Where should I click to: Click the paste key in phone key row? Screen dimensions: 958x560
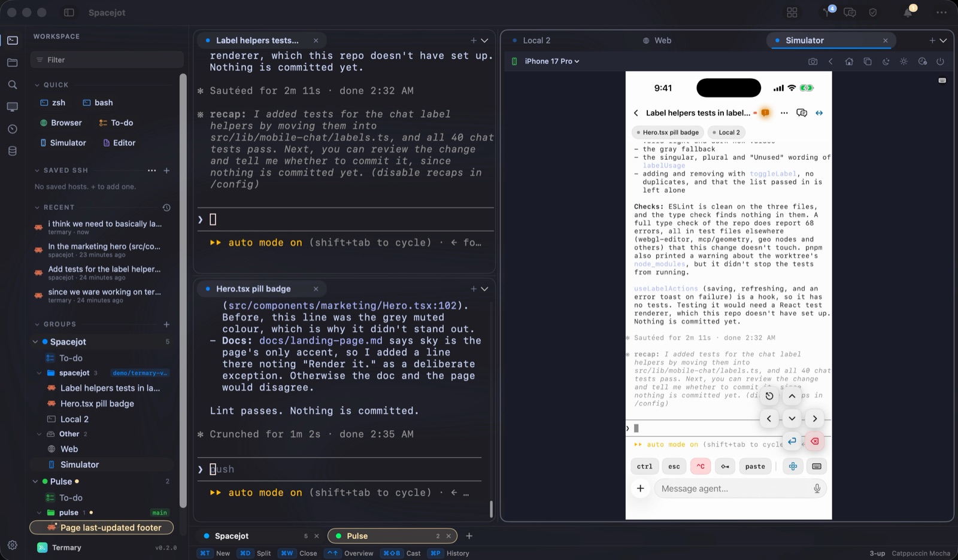click(755, 467)
